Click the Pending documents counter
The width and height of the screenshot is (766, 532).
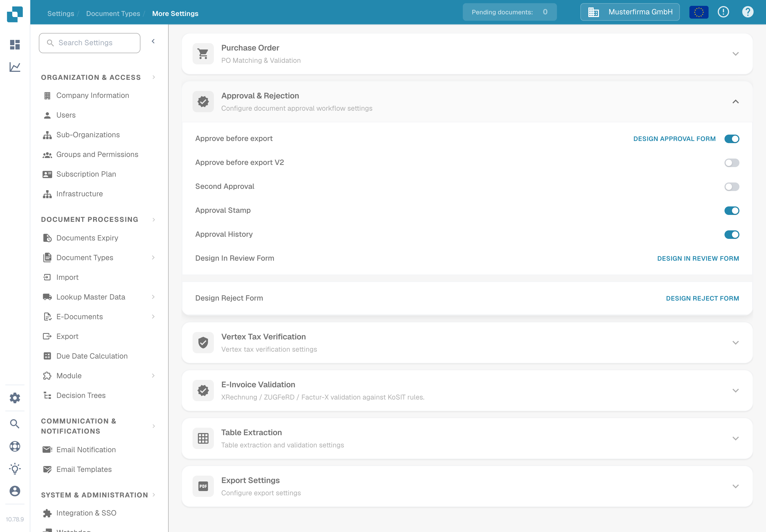click(509, 12)
